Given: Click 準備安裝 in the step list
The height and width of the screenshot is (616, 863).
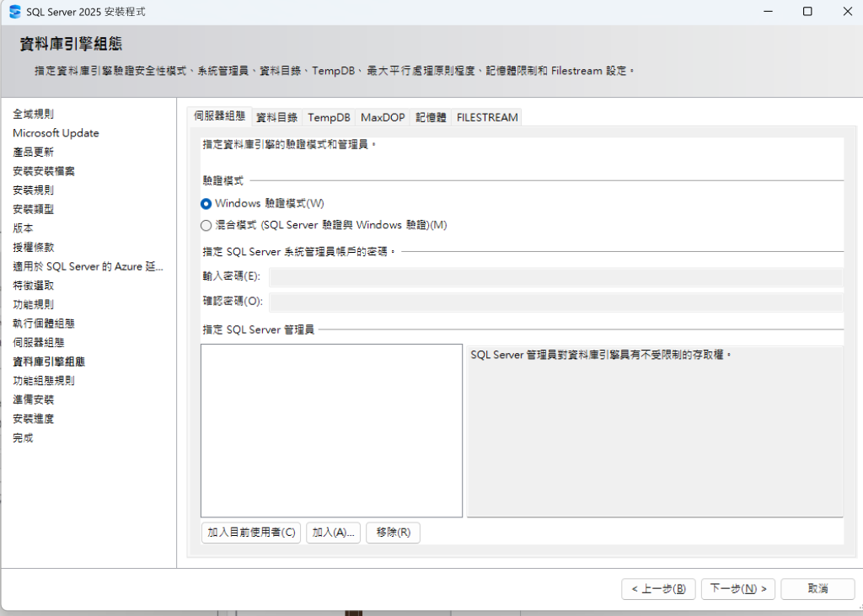Looking at the screenshot, I should coord(33,399).
